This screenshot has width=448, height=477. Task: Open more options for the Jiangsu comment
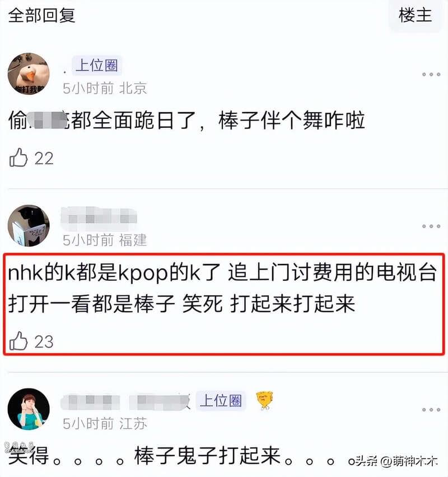pyautogui.click(x=431, y=410)
